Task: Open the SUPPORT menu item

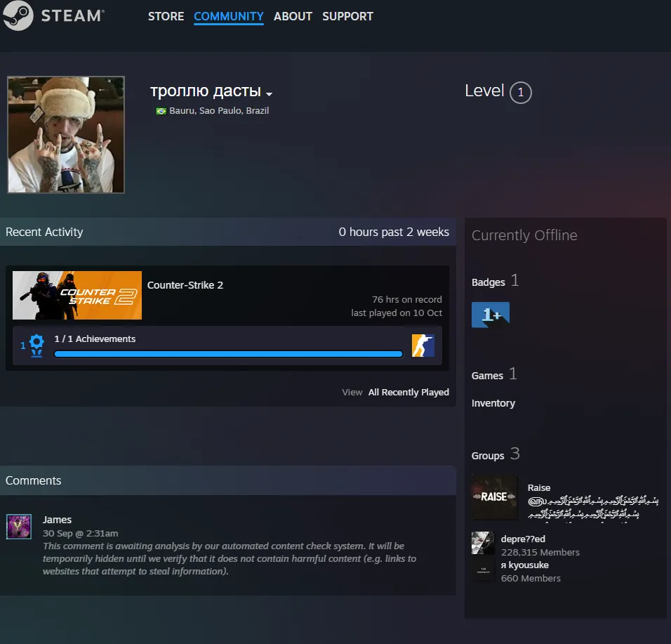Action: pyautogui.click(x=347, y=16)
